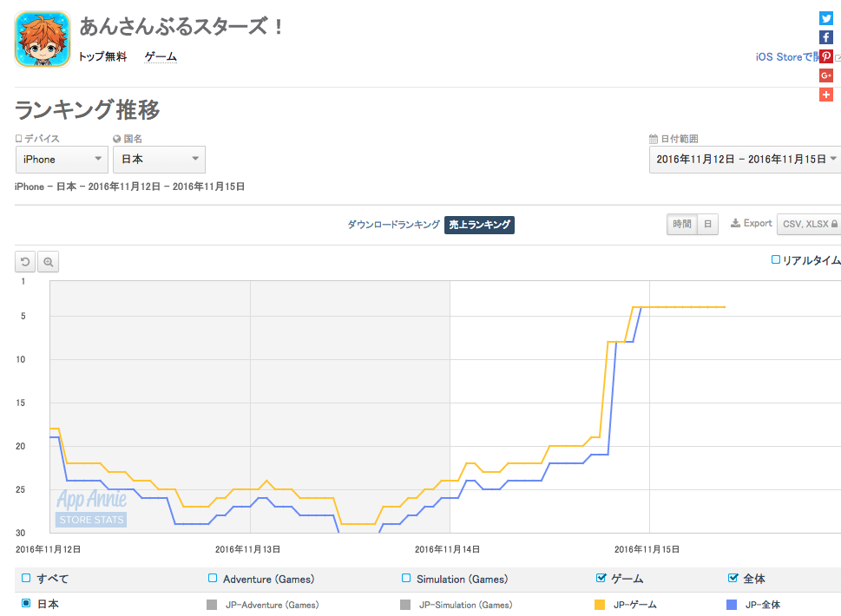Click the JP-Simulation (Games) gray swatch

tap(405, 605)
